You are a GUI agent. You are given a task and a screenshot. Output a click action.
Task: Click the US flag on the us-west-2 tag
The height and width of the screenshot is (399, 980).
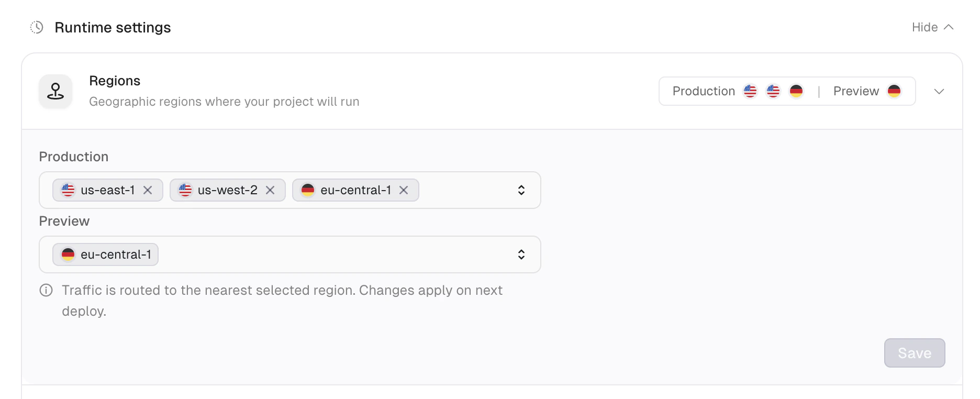(185, 190)
